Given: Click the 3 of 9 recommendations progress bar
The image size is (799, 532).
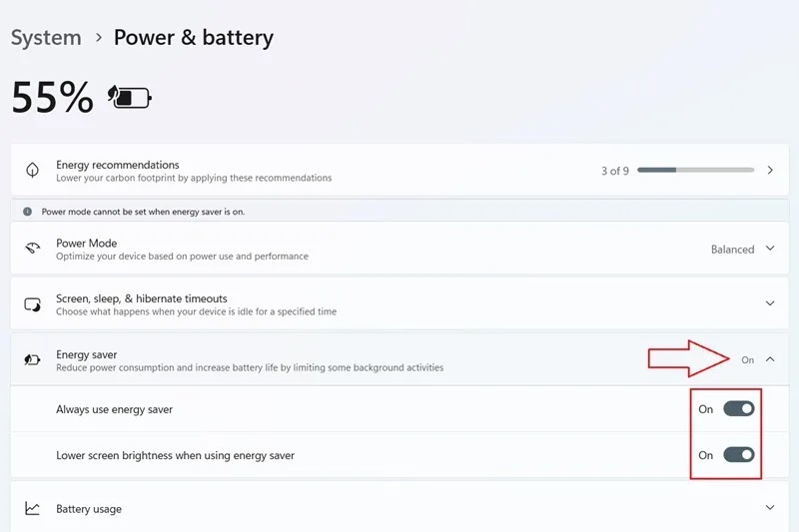Looking at the screenshot, I should click(x=695, y=171).
